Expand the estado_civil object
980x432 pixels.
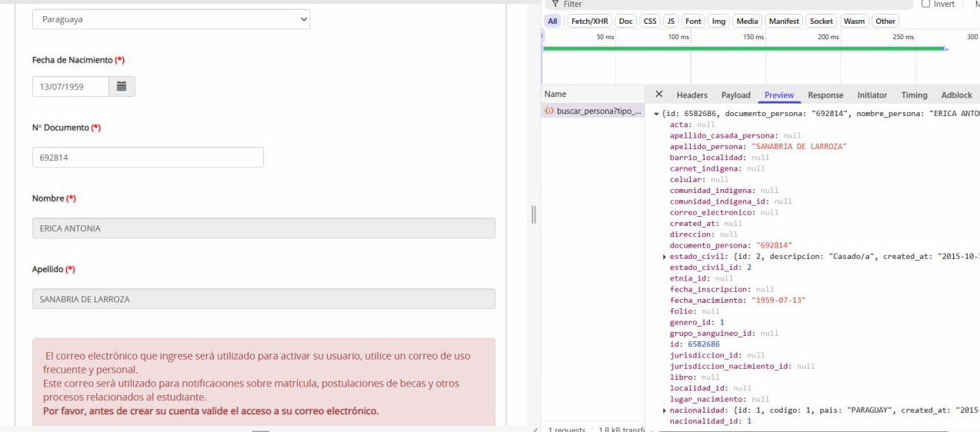665,256
